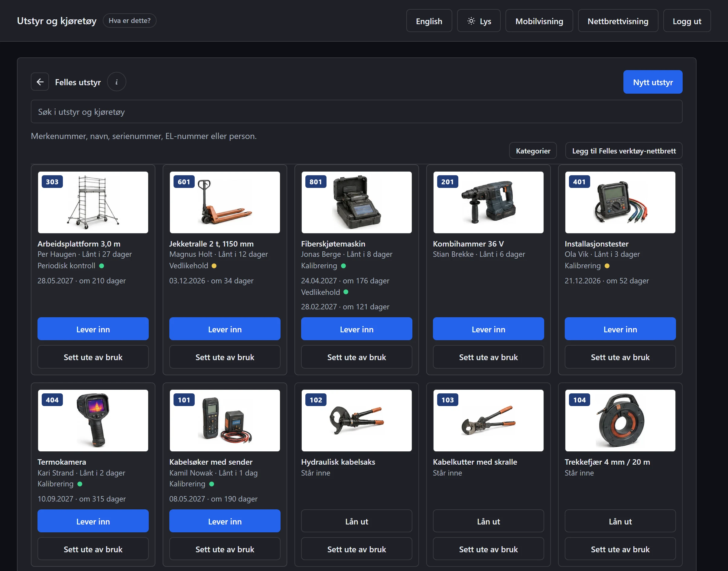Click the back arrow next to Felles utstyr

point(40,82)
